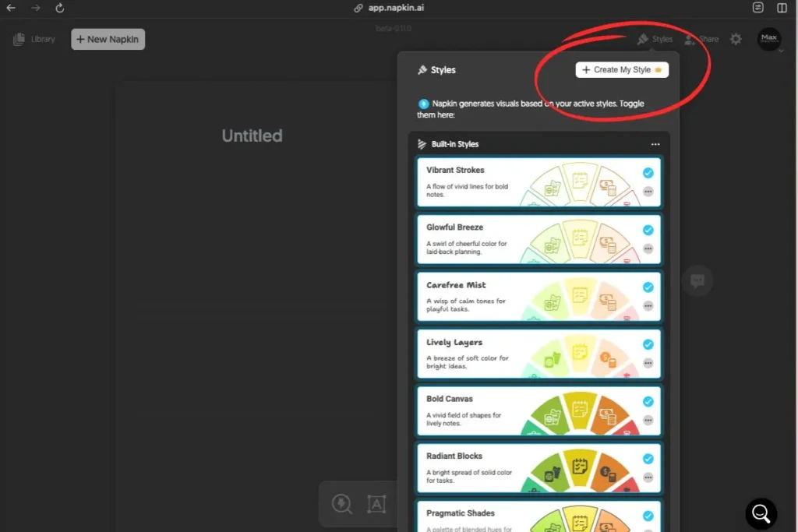Click the blue info icon near Napkin generates

pyautogui.click(x=423, y=104)
